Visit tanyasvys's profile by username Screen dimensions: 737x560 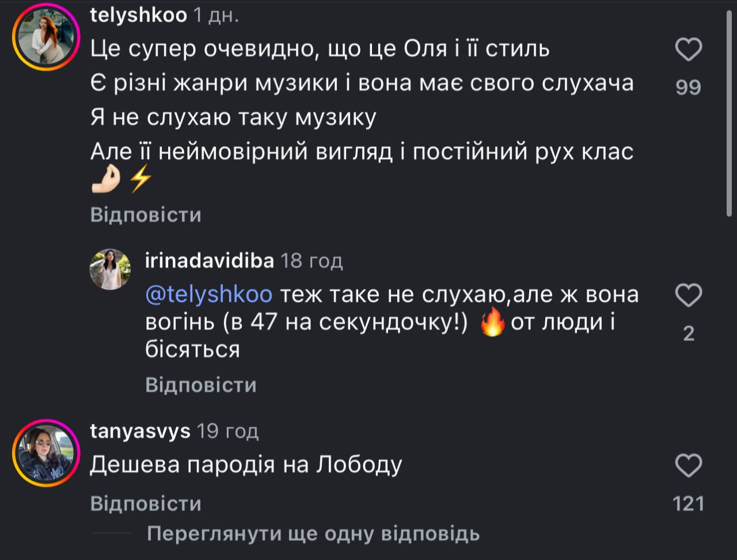140,431
